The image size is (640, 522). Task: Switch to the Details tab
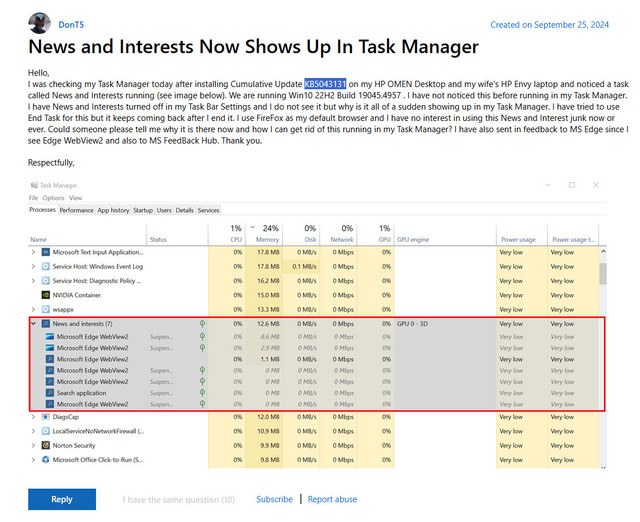(x=184, y=210)
